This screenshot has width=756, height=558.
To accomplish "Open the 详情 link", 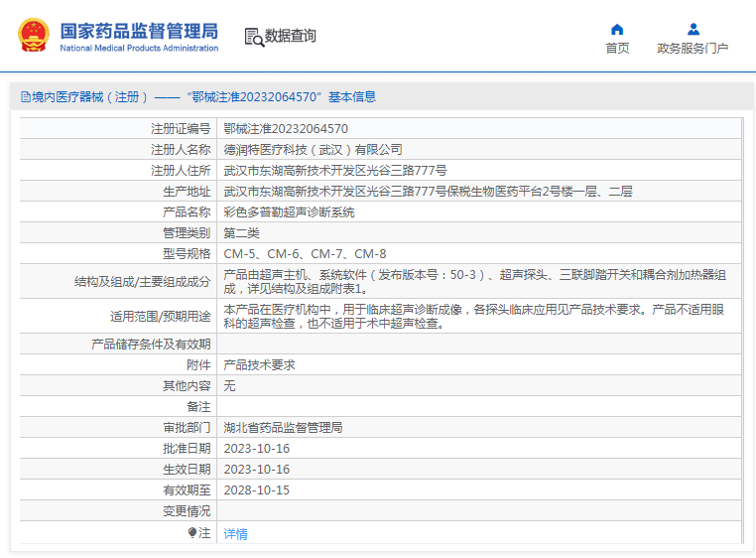I will pyautogui.click(x=235, y=534).
